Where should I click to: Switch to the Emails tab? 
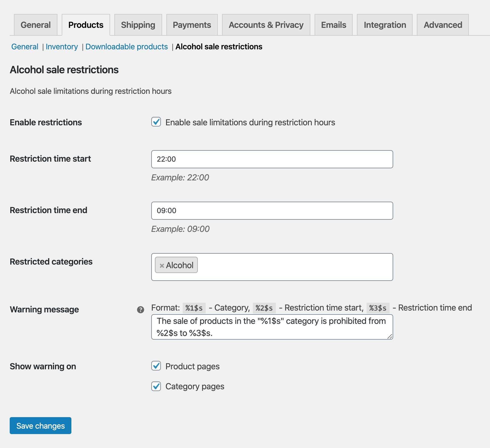[x=334, y=25]
